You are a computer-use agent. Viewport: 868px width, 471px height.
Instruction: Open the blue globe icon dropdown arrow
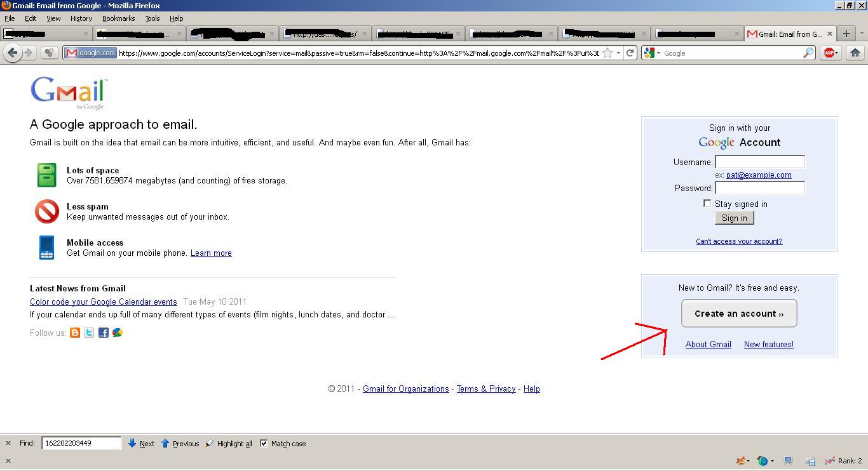coord(771,461)
